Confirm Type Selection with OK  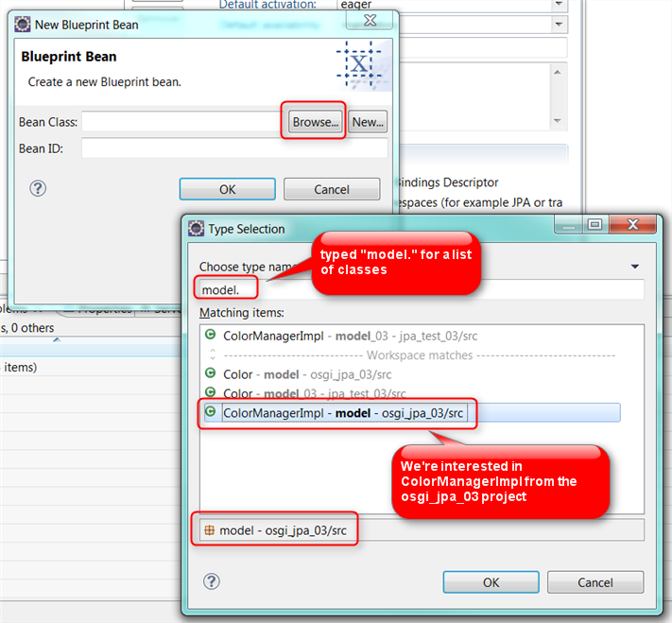(x=491, y=582)
